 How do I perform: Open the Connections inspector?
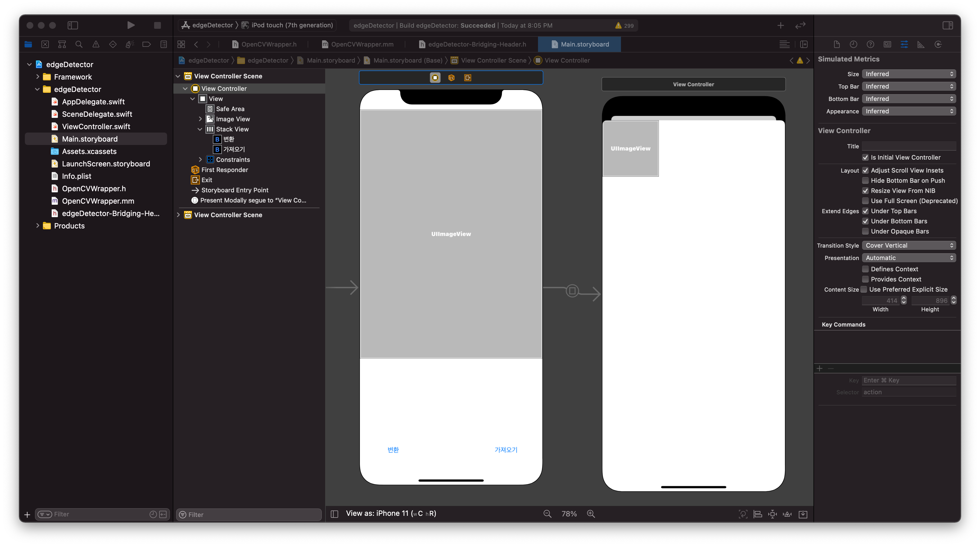[x=938, y=44]
